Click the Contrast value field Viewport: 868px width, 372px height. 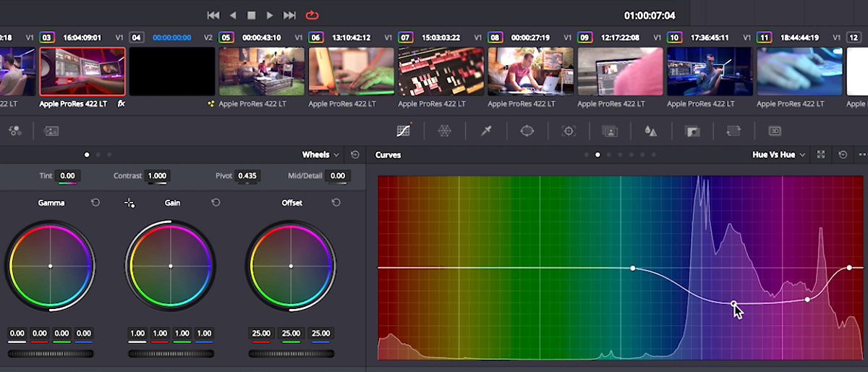157,176
